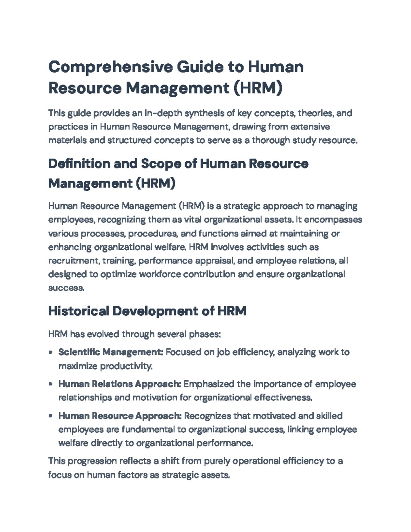Click the line starting 'Human Resource Management (HRM) is a strategic'
411x532 pixels.
pyautogui.click(x=203, y=206)
